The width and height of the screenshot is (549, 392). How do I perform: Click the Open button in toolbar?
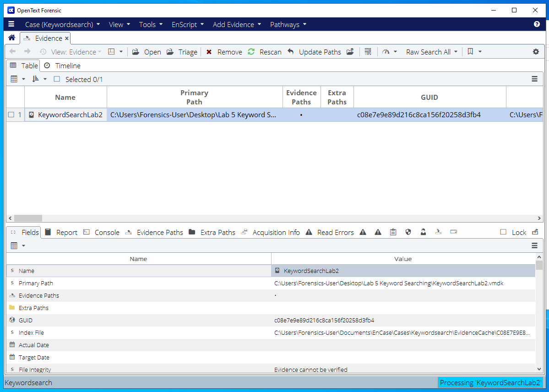[x=147, y=52]
